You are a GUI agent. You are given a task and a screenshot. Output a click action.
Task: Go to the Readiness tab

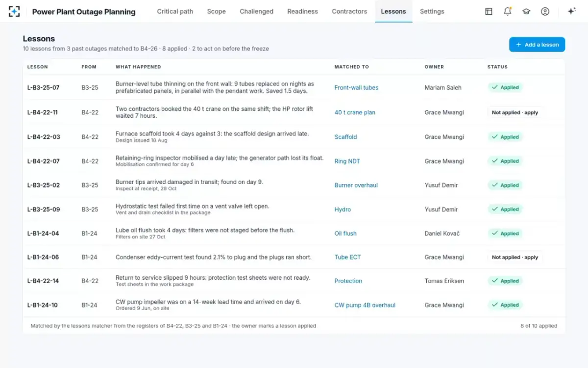[302, 11]
